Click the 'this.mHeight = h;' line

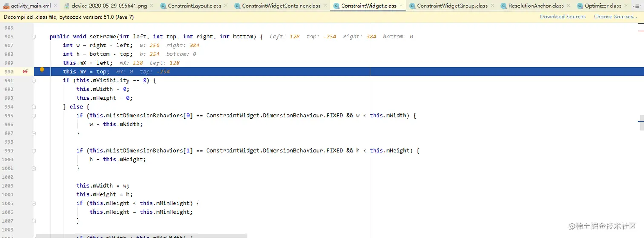104,194
